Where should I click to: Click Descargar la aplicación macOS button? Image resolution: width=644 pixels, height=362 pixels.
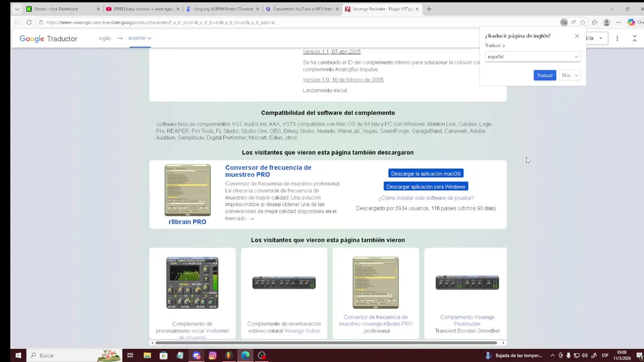[426, 173]
